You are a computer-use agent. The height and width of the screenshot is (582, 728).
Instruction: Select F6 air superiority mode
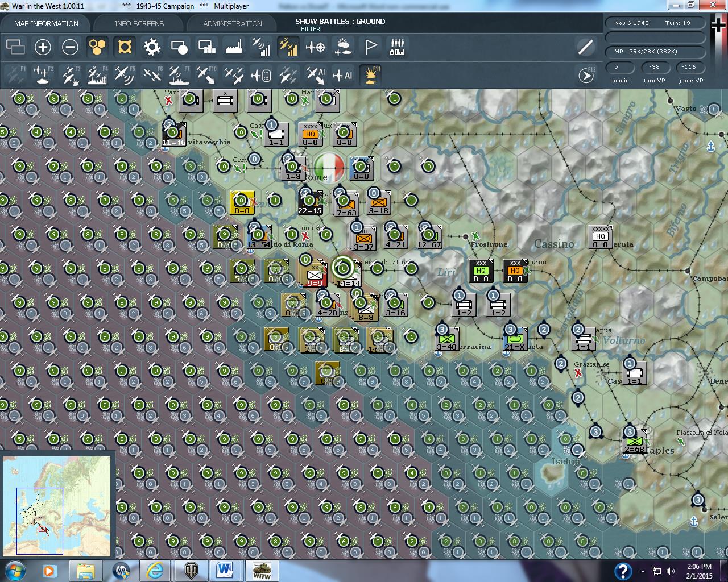(152, 75)
